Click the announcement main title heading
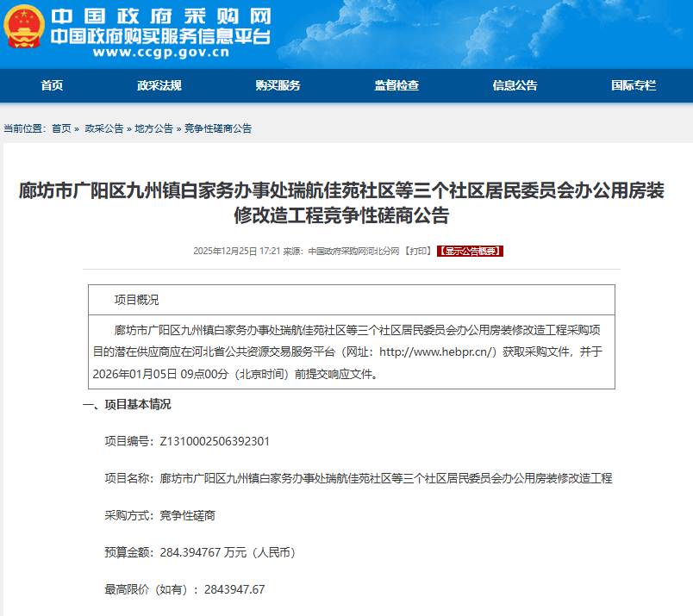The height and width of the screenshot is (616, 693). (x=341, y=202)
